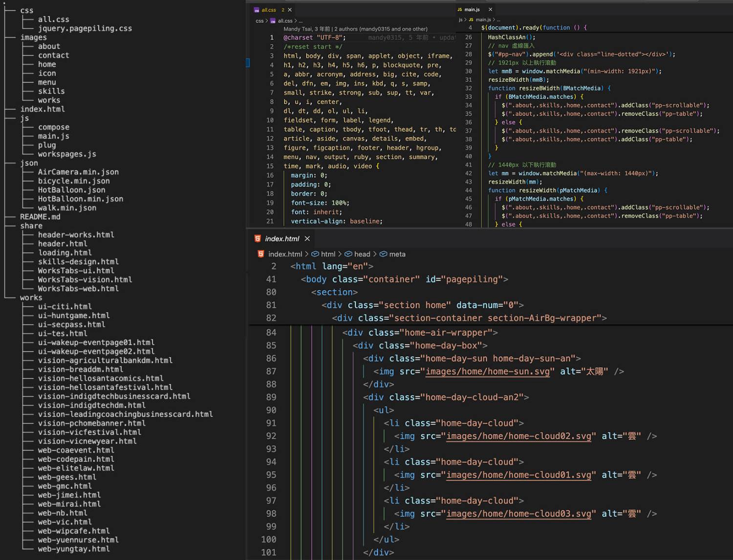Open the css folder breadcrumb in all.css

click(259, 21)
